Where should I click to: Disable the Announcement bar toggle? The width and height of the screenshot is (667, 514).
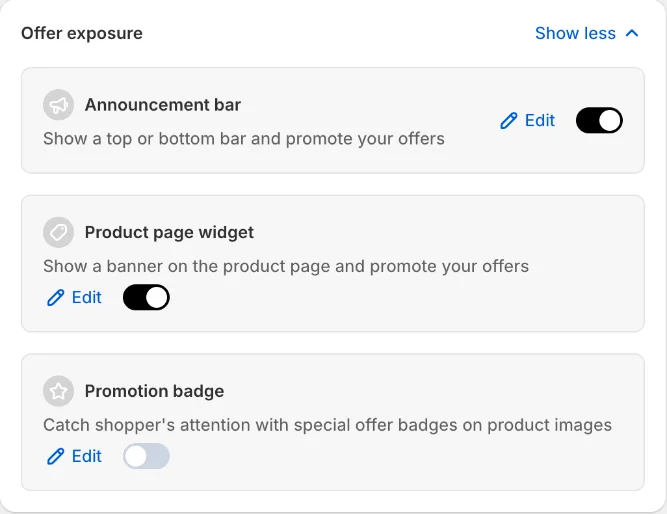pos(599,120)
